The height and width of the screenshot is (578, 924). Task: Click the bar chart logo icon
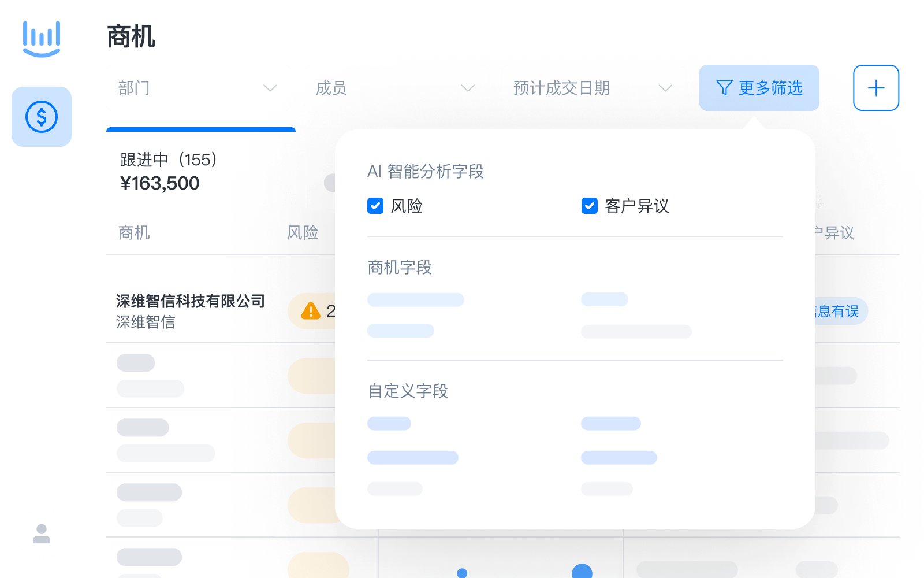coord(41,38)
